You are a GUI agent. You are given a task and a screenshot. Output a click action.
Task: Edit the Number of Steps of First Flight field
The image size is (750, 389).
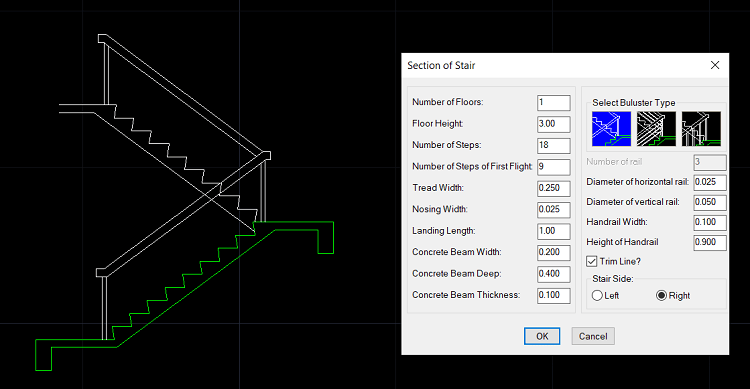coord(553,167)
